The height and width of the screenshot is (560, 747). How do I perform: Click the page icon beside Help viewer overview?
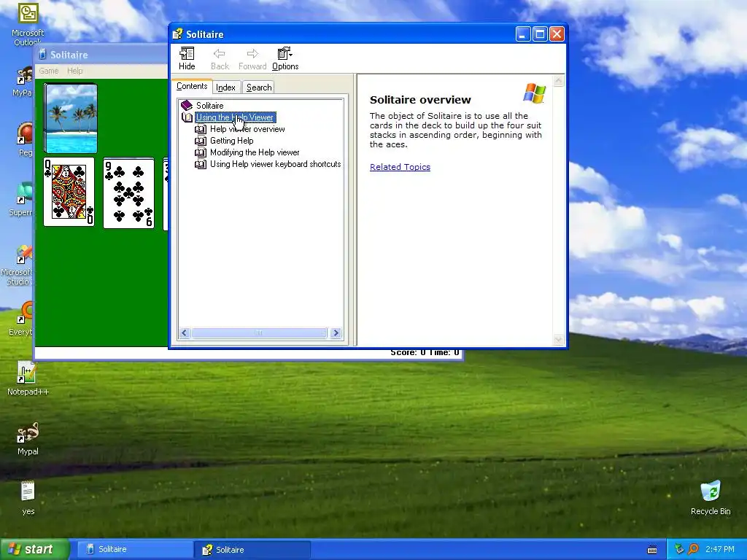pos(201,129)
